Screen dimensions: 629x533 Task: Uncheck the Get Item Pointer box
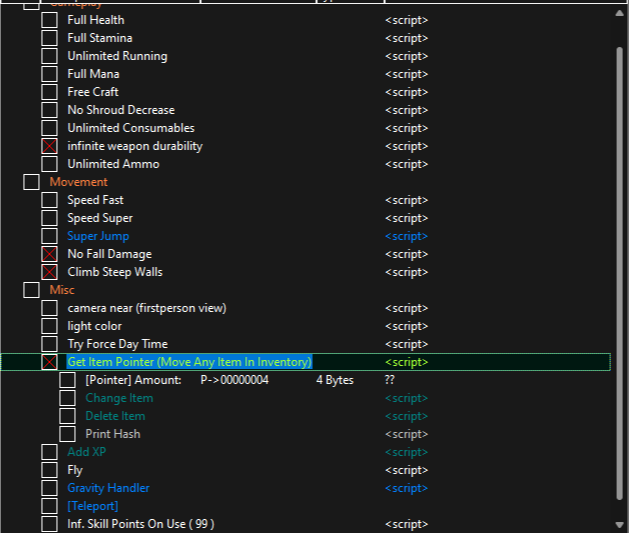49,362
